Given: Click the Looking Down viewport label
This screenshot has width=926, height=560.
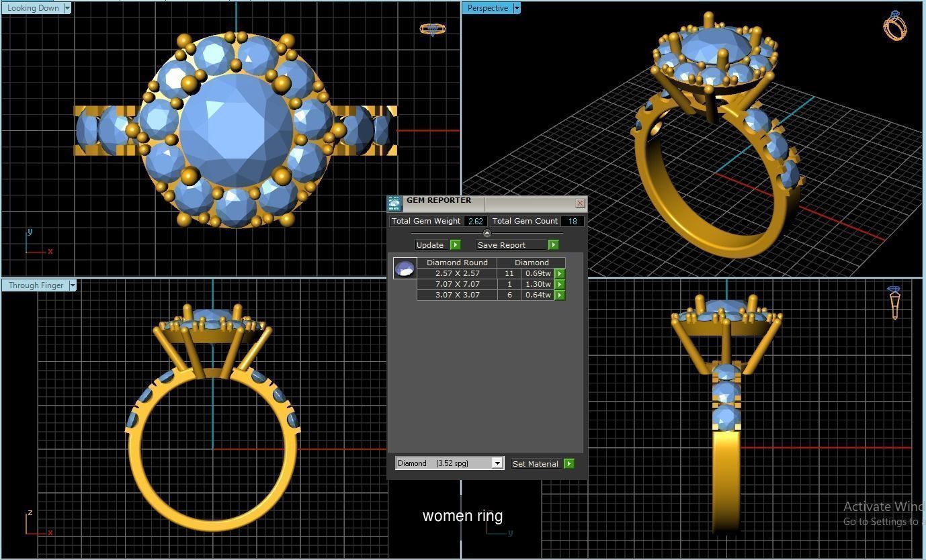Looking at the screenshot, I should pyautogui.click(x=33, y=8).
